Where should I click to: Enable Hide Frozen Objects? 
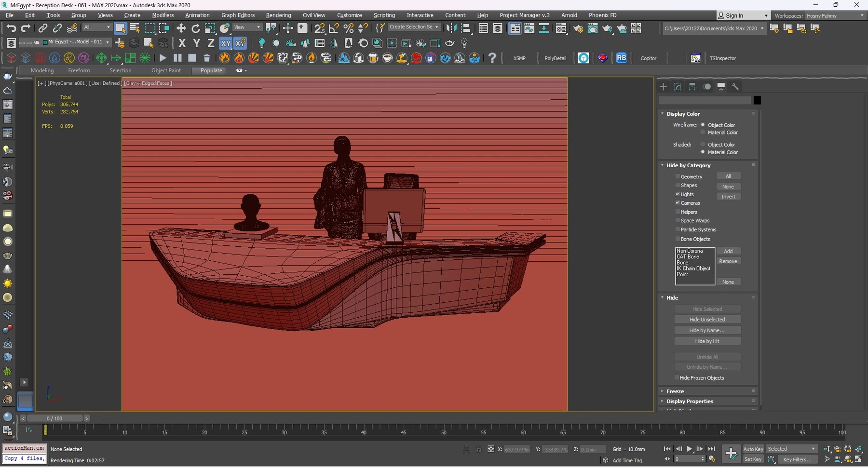[x=677, y=377]
